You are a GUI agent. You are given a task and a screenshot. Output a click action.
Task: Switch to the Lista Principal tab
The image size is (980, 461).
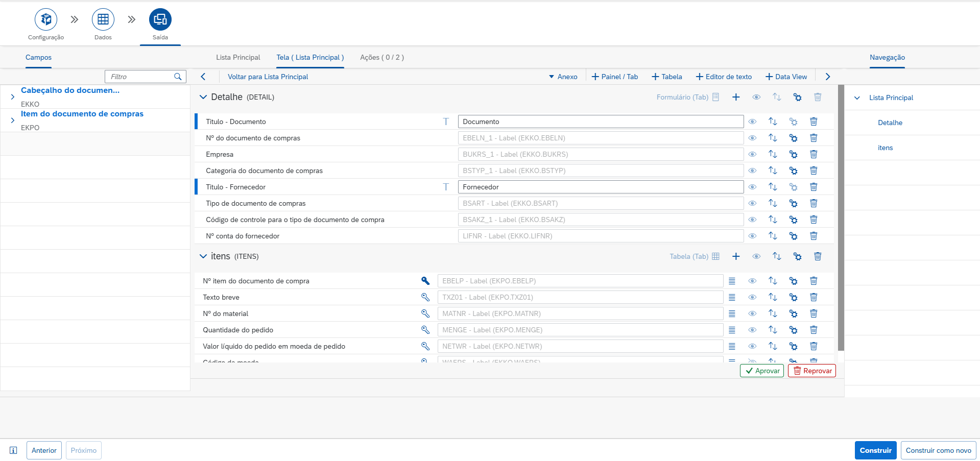click(x=238, y=57)
